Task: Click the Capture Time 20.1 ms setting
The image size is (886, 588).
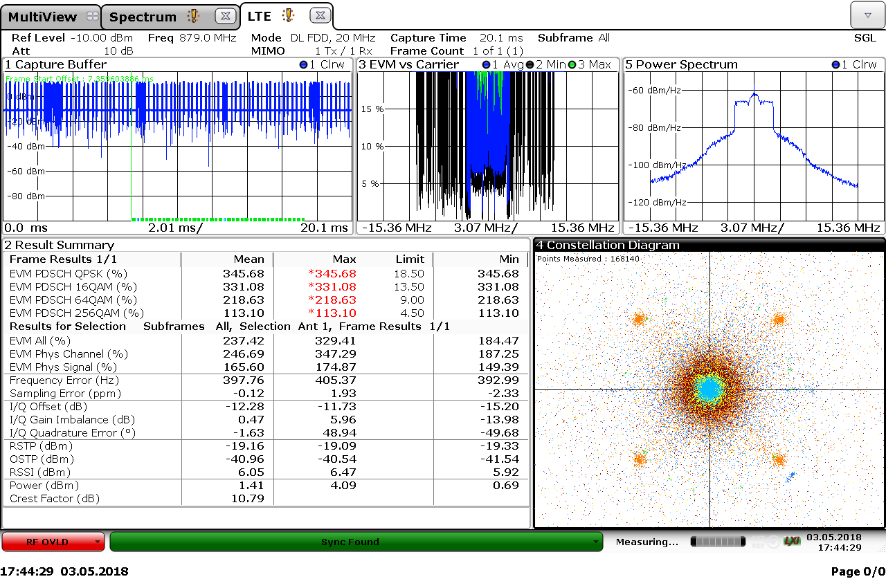Action: (x=457, y=38)
